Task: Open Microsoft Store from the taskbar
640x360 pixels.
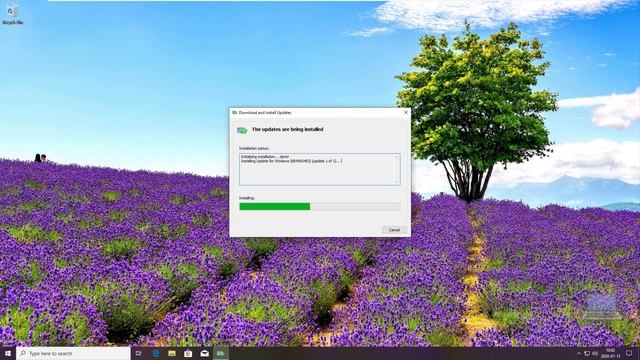Action: tap(188, 353)
